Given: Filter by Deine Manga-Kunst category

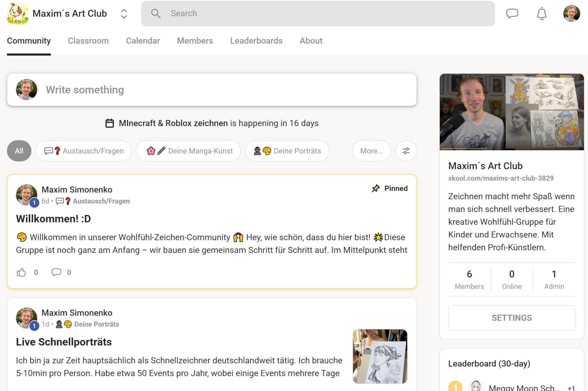Looking at the screenshot, I should pos(188,151).
